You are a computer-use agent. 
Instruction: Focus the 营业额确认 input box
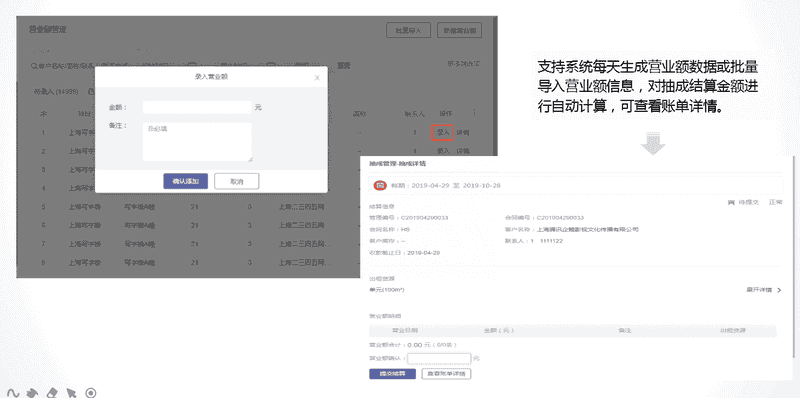(x=439, y=358)
